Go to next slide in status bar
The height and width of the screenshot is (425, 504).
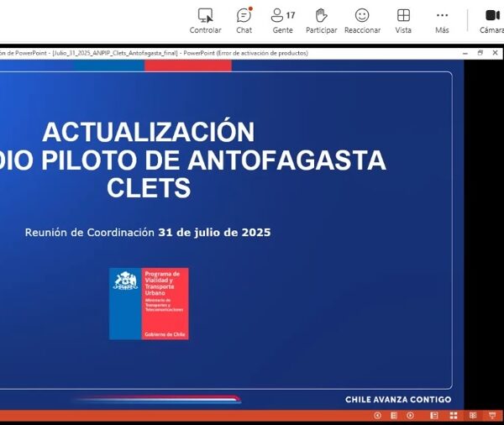coord(410,415)
